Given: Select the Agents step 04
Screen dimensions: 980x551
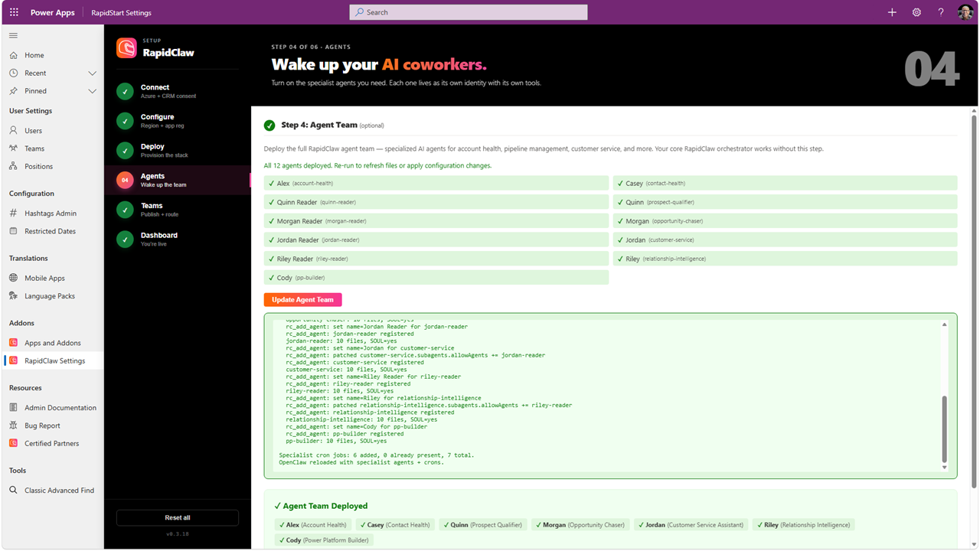Looking at the screenshot, I should tap(178, 180).
